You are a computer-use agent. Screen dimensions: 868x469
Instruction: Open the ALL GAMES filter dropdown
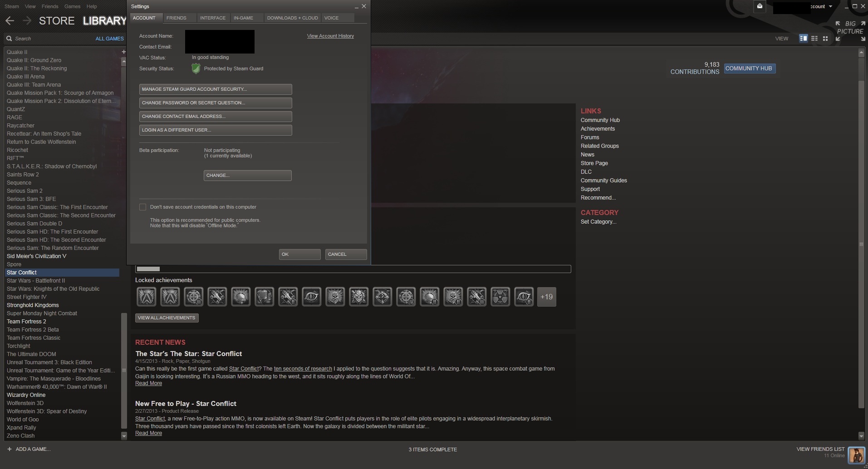(109, 39)
